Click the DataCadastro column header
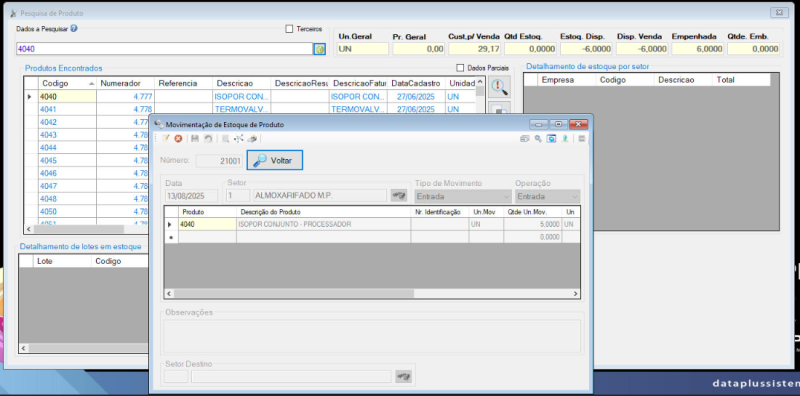800x396 pixels. 416,83
